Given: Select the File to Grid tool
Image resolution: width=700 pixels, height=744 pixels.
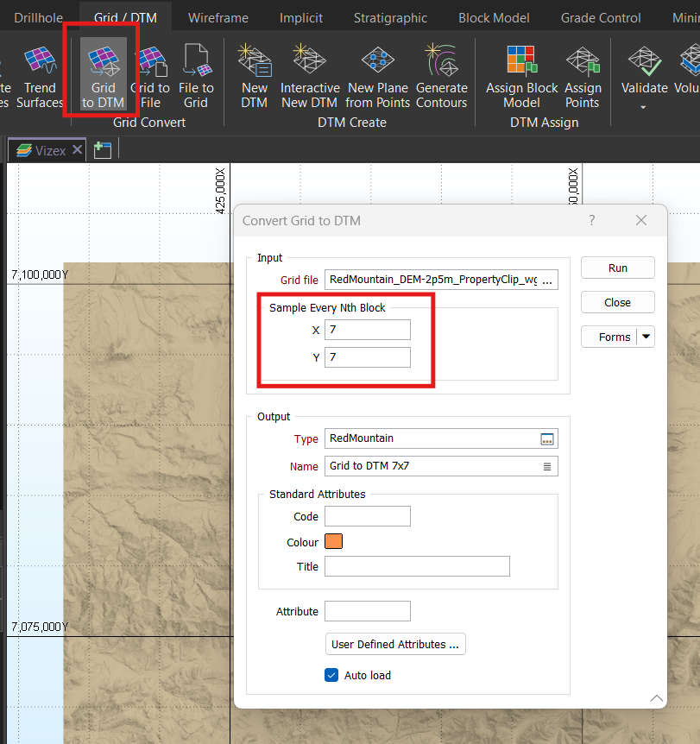Looking at the screenshot, I should tap(196, 77).
